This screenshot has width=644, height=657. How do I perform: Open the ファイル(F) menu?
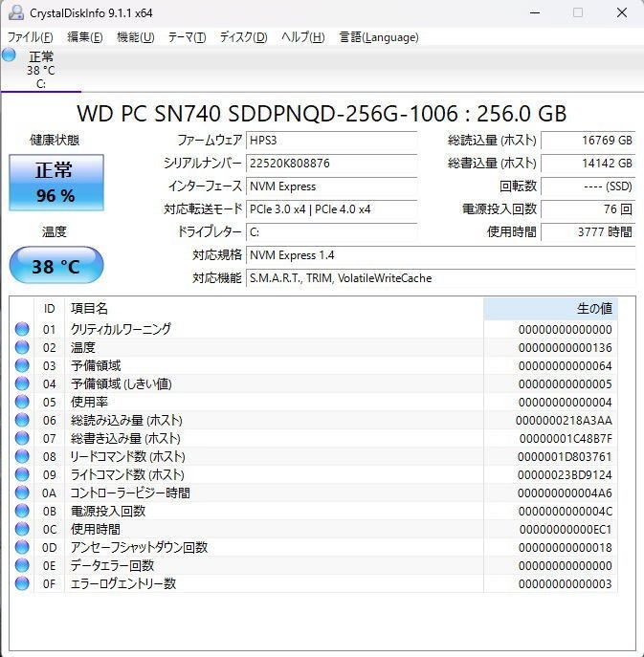tap(31, 37)
